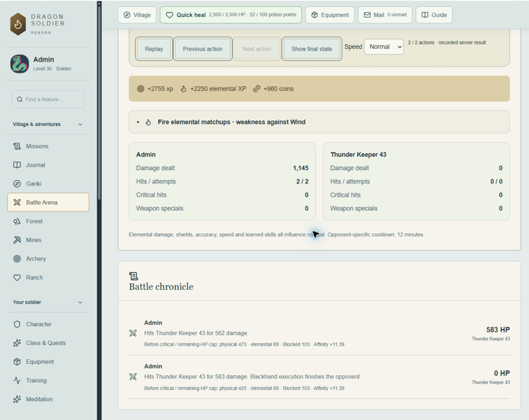Click the flame icon beside Fire elemental matchups
Image resolution: width=529 pixels, height=420 pixels.
tap(148, 122)
